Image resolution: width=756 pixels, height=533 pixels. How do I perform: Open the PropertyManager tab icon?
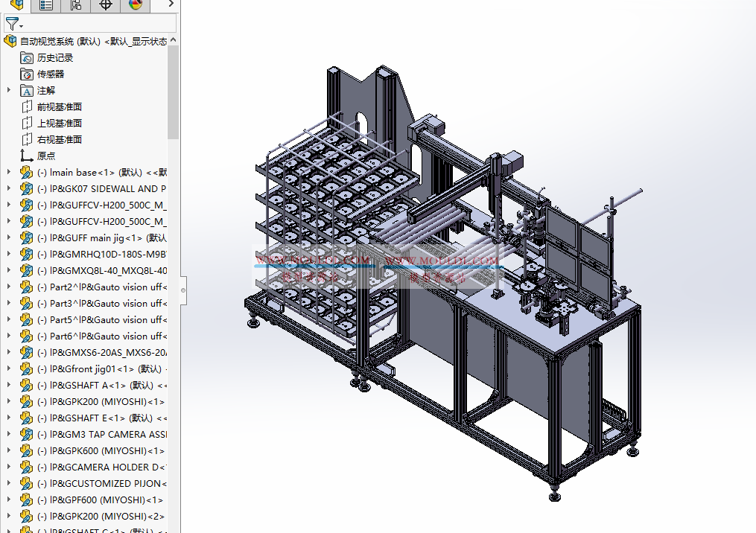(46, 5)
